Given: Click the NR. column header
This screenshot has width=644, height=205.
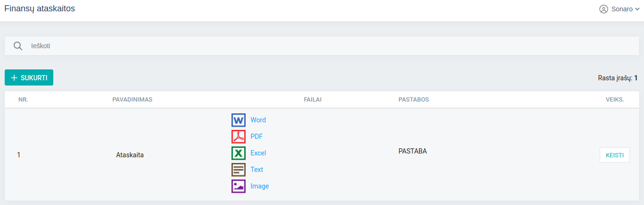Looking at the screenshot, I should tap(24, 100).
